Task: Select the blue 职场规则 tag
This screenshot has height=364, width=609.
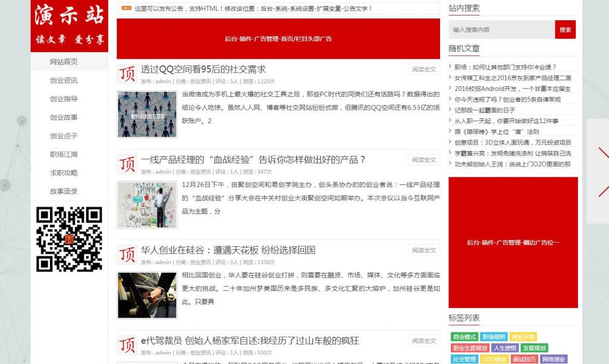Action: [x=493, y=337]
